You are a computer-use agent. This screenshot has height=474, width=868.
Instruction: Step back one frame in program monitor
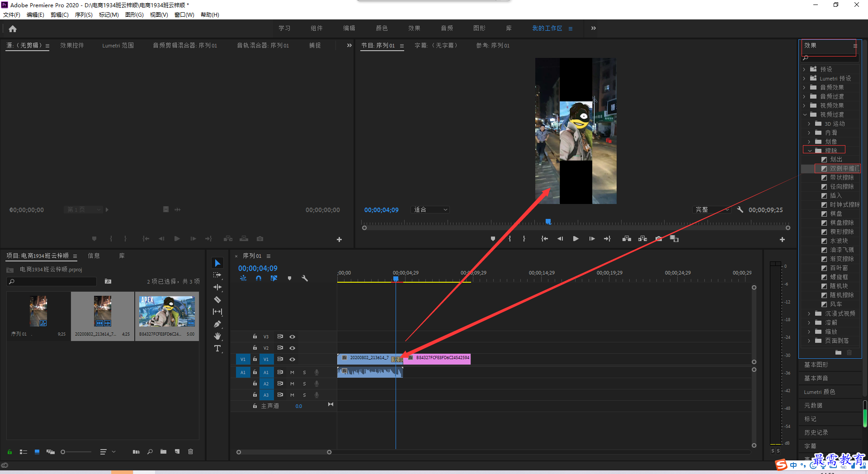coord(560,239)
